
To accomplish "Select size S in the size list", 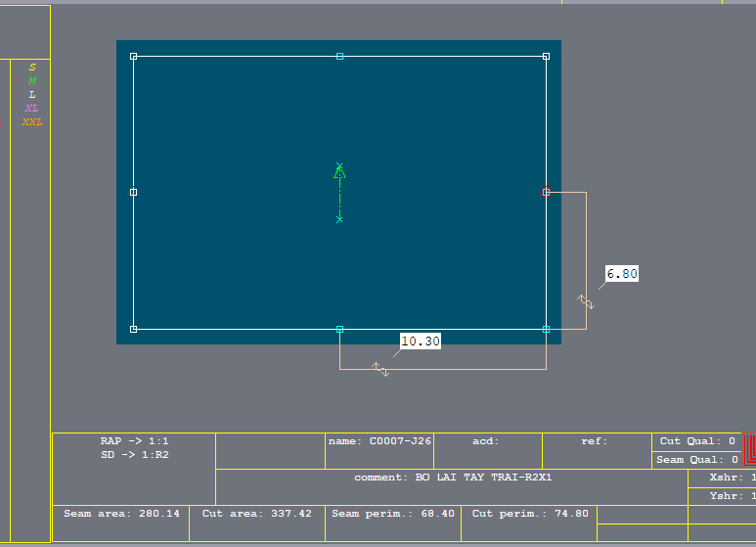I will [x=32, y=68].
